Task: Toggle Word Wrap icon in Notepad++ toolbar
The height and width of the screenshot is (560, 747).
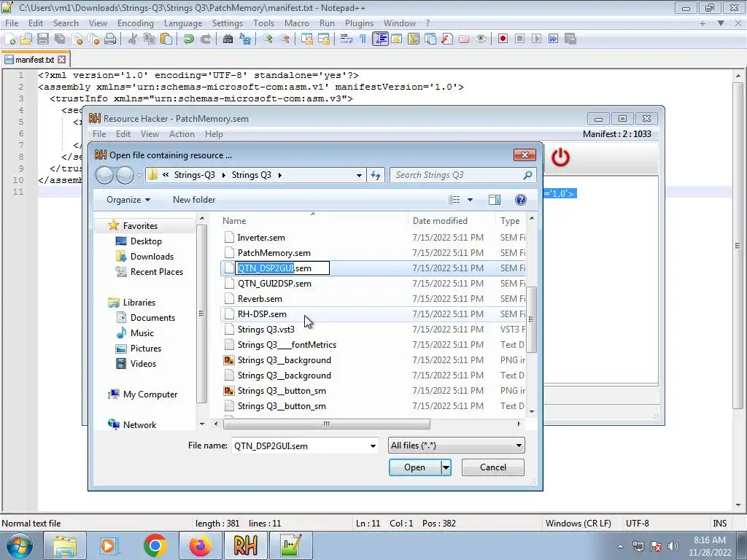Action: pyautogui.click(x=347, y=39)
